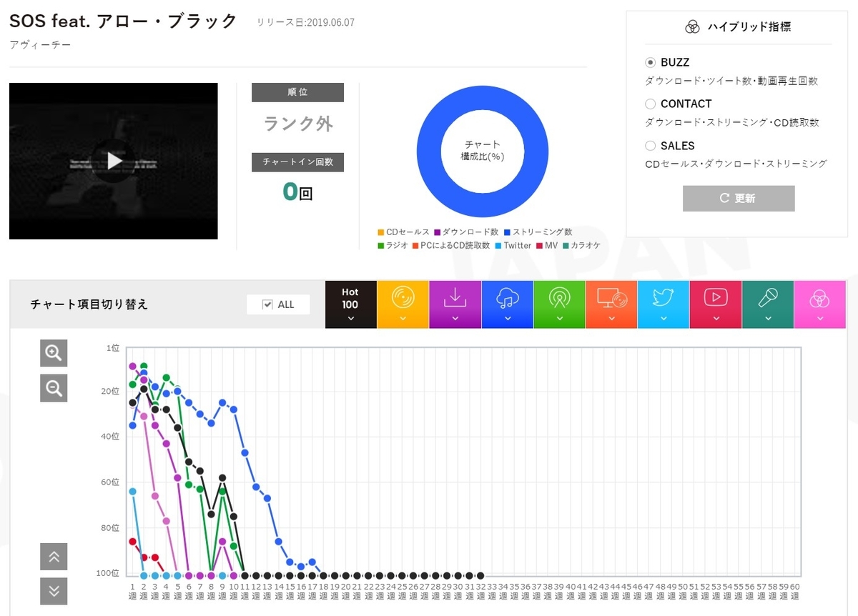This screenshot has height=616, width=858.
Task: Select the pink hybrid chart tab
Action: [820, 299]
